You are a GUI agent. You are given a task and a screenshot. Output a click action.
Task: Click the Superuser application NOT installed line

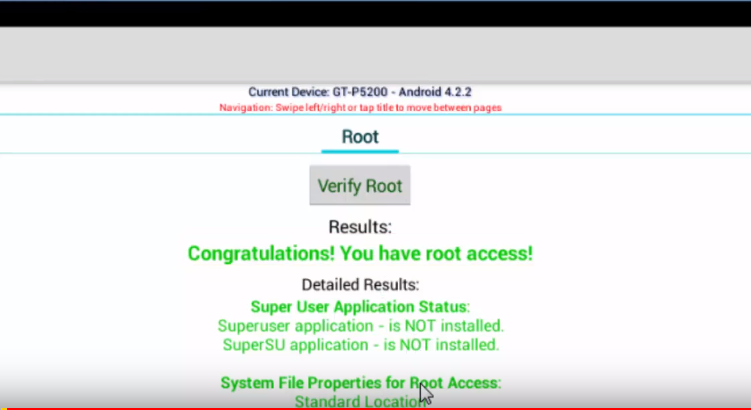click(x=361, y=326)
